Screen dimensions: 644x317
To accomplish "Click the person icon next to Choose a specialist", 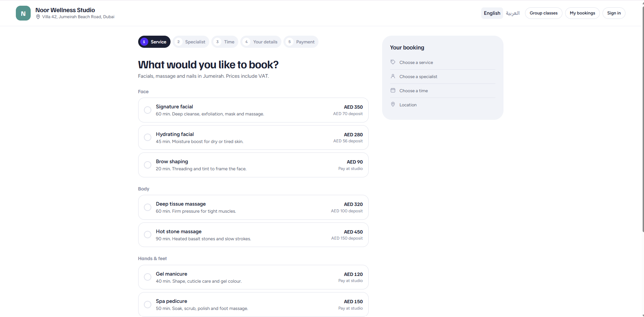I will 393,76.
